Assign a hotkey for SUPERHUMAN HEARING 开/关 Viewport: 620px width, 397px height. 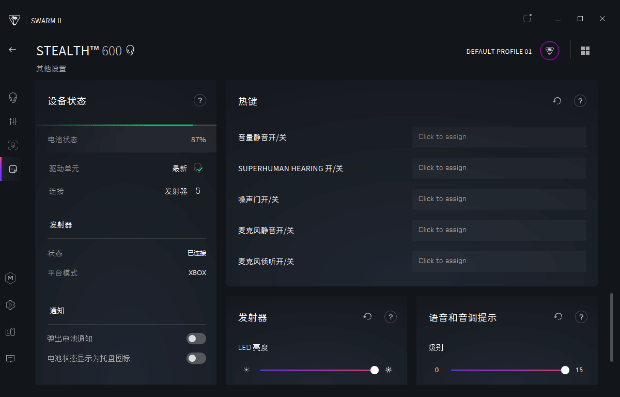pos(499,168)
